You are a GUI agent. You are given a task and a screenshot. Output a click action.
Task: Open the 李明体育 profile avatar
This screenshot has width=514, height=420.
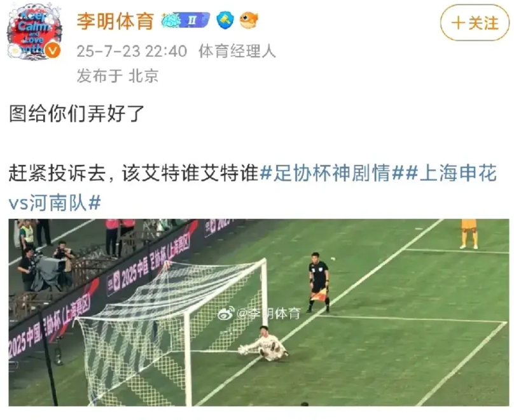pos(34,32)
